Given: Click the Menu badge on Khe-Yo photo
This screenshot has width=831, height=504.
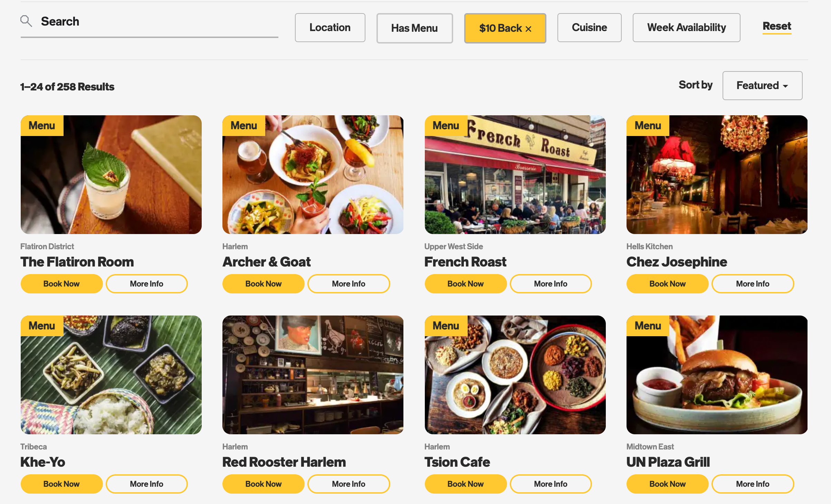Looking at the screenshot, I should point(42,326).
